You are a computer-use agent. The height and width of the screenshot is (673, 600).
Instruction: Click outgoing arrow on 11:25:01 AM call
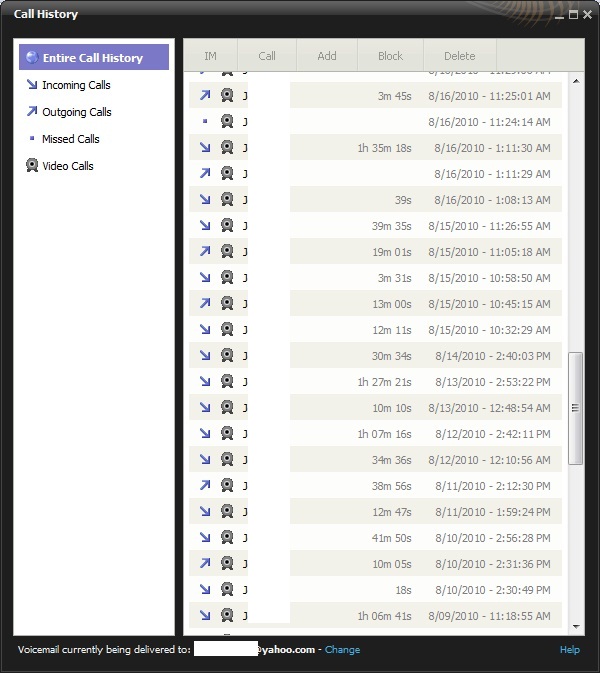(x=205, y=95)
